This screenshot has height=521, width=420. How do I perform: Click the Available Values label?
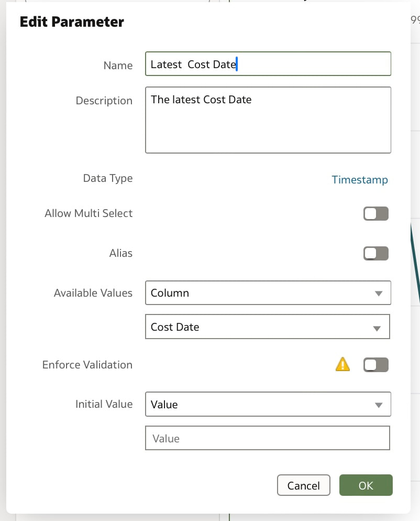click(93, 293)
